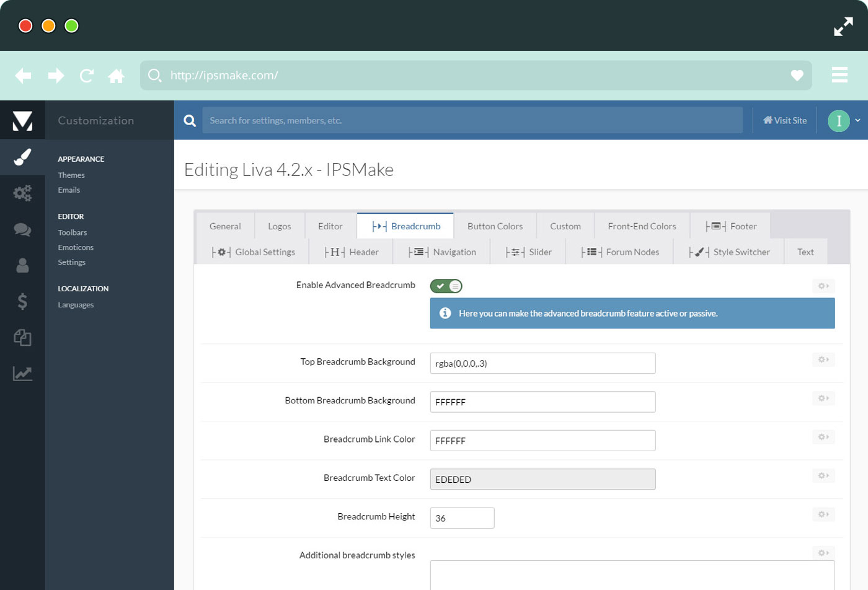Click the IPS logo in sidebar
The image size is (868, 590).
(x=22, y=120)
